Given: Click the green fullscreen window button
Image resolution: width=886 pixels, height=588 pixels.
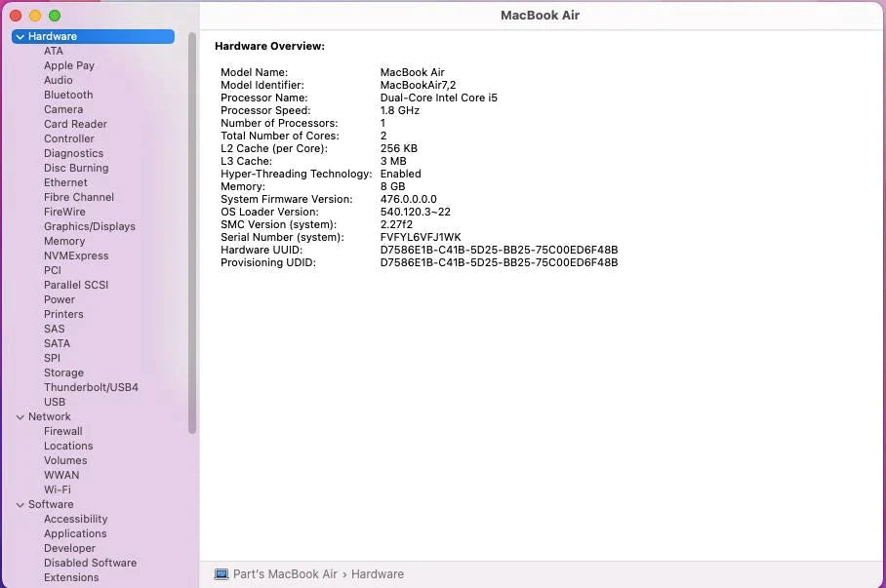Looking at the screenshot, I should 55,16.
